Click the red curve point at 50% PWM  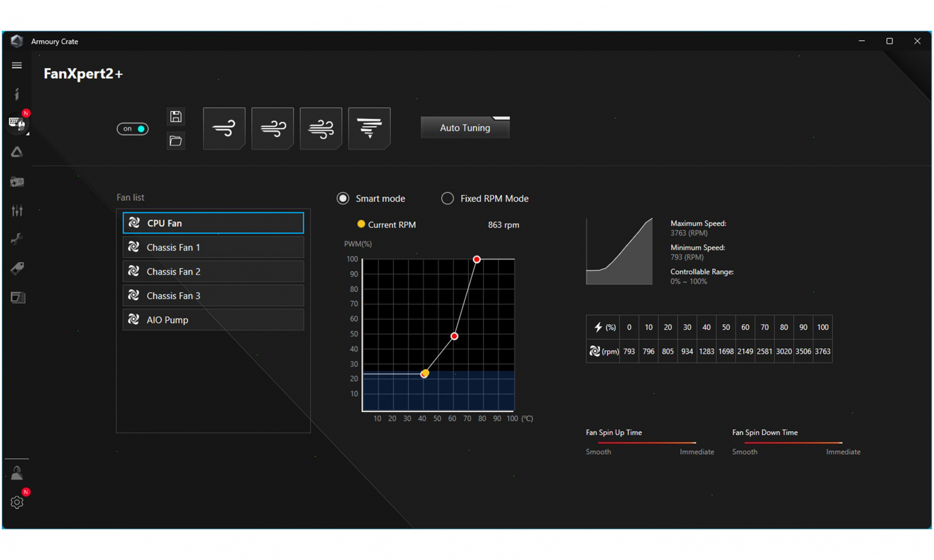[454, 336]
